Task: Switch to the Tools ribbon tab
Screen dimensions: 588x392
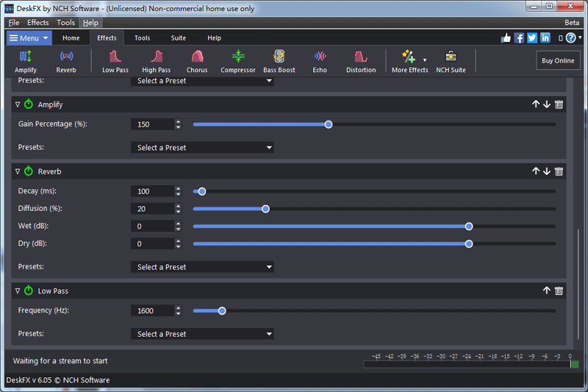Action: (142, 38)
